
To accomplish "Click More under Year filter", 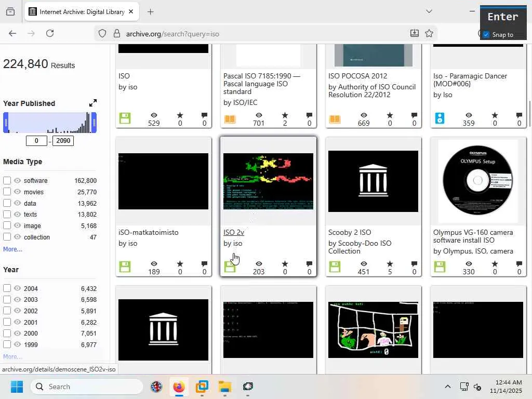I will [x=12, y=356].
